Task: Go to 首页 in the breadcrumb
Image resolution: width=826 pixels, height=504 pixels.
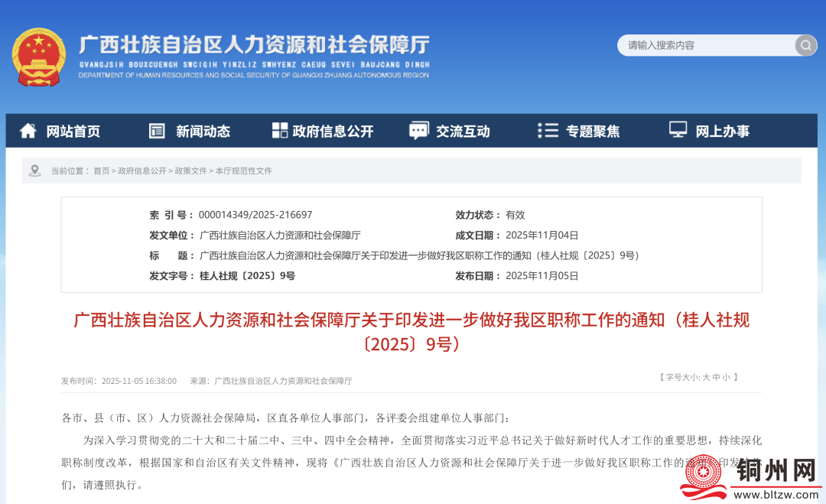Action: click(102, 171)
